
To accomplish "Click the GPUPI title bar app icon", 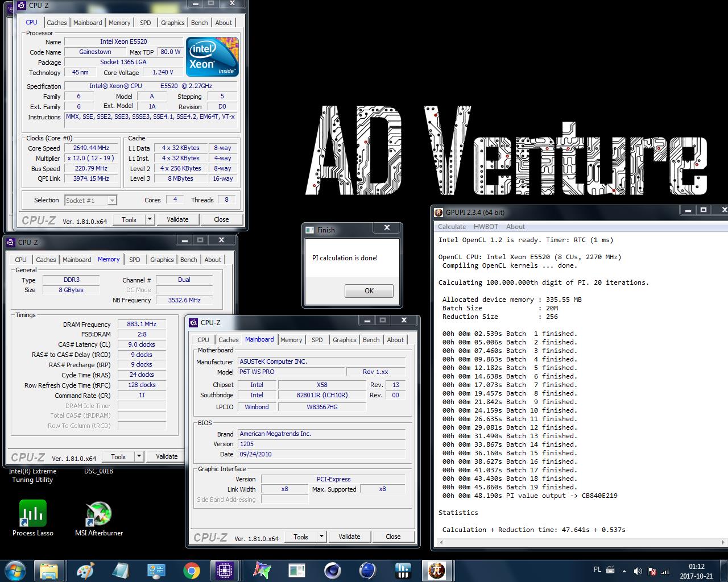I will click(439, 212).
